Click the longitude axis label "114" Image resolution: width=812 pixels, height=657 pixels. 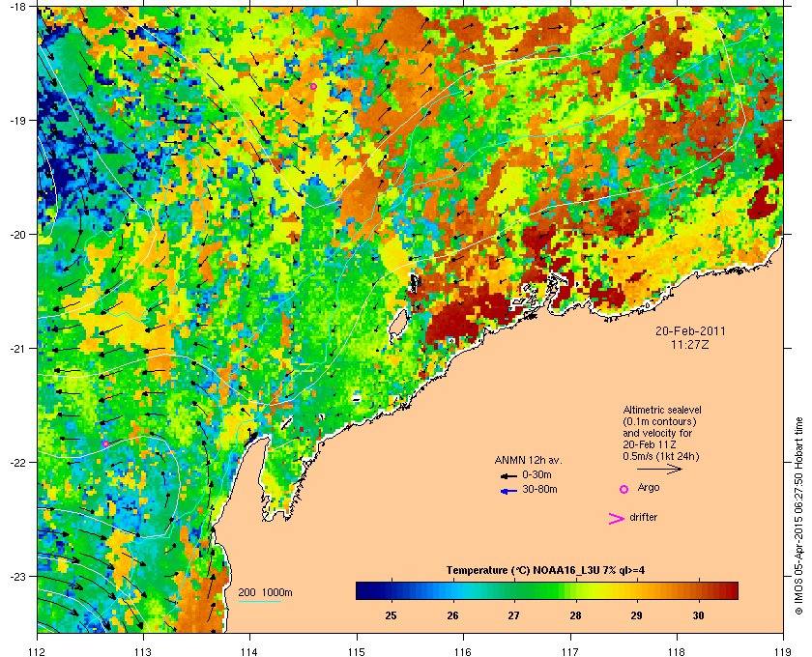tap(249, 651)
